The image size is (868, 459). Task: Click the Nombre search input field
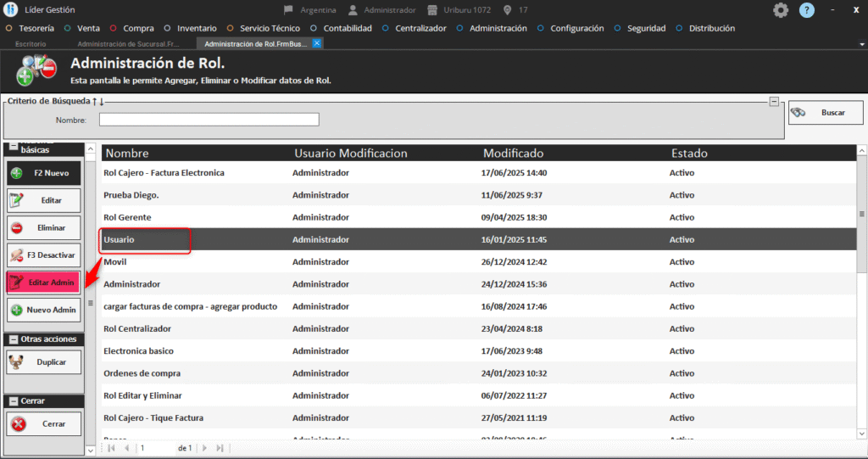(209, 120)
